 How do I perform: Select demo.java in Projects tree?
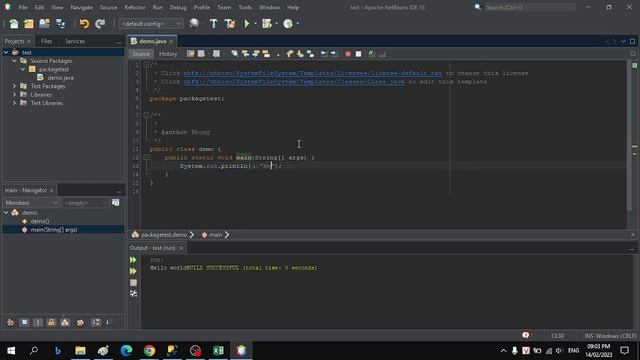point(60,78)
